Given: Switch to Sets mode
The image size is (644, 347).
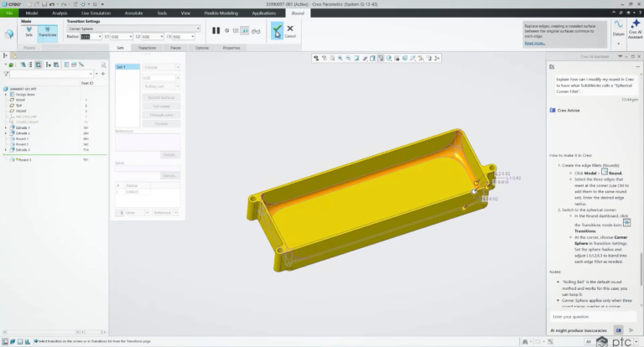Looking at the screenshot, I should click(x=29, y=31).
